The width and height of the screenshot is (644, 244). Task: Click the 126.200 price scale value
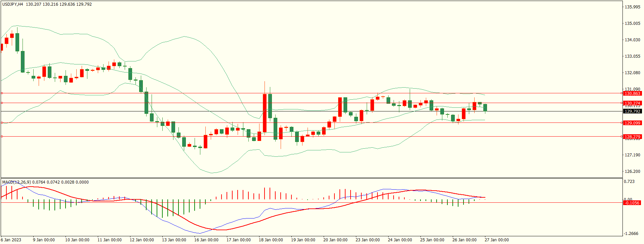click(632, 172)
